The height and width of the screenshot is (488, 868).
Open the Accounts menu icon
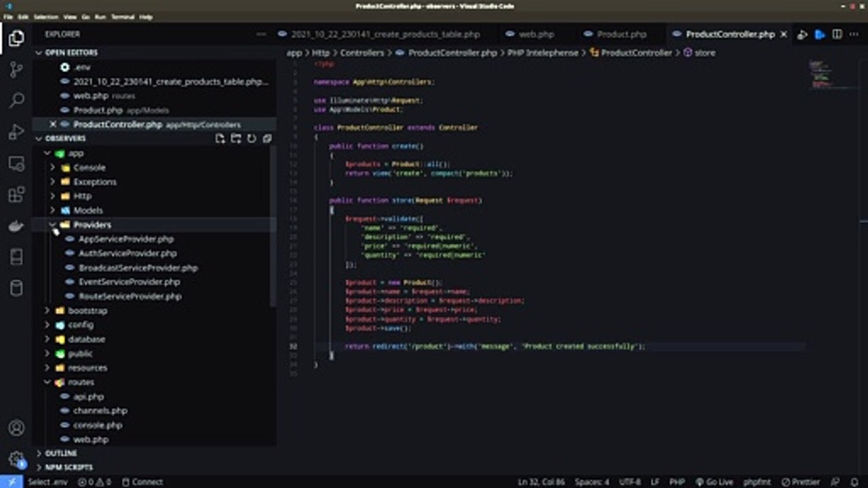(x=16, y=428)
